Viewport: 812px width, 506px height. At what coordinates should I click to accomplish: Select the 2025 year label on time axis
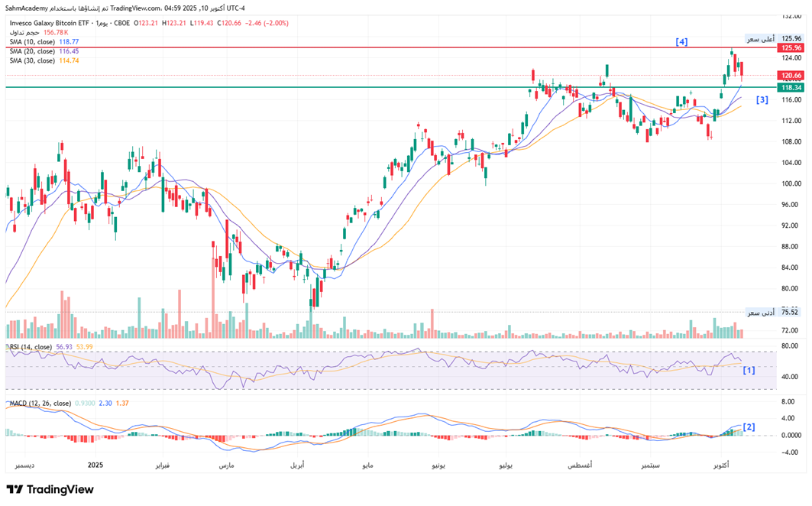95,465
